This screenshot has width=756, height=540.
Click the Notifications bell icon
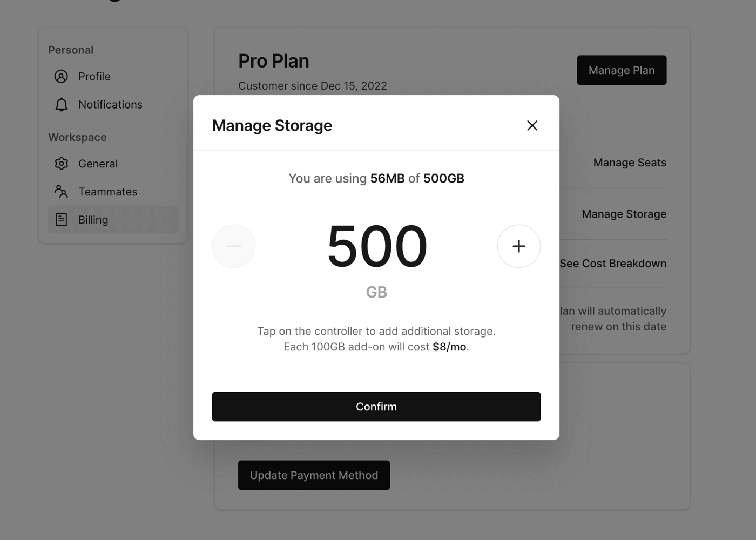coord(62,105)
